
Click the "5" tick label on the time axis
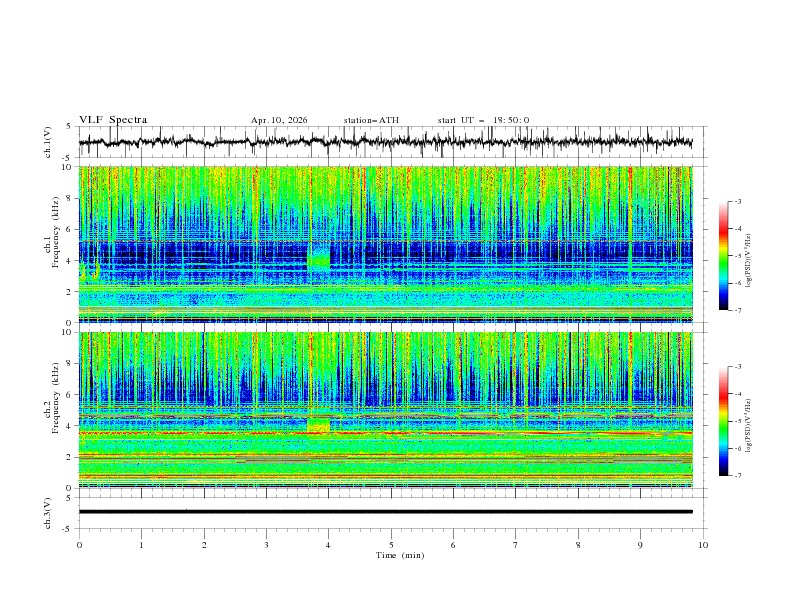pyautogui.click(x=391, y=545)
